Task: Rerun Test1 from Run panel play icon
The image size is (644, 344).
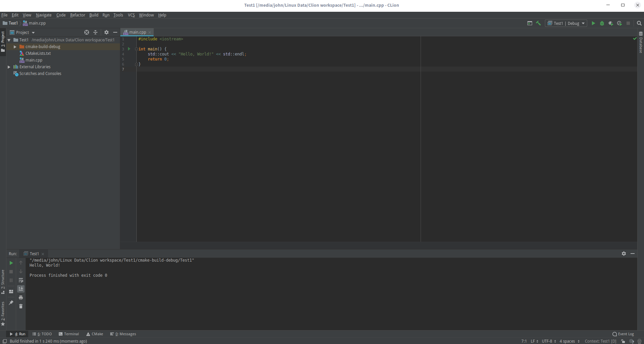Action: click(11, 263)
